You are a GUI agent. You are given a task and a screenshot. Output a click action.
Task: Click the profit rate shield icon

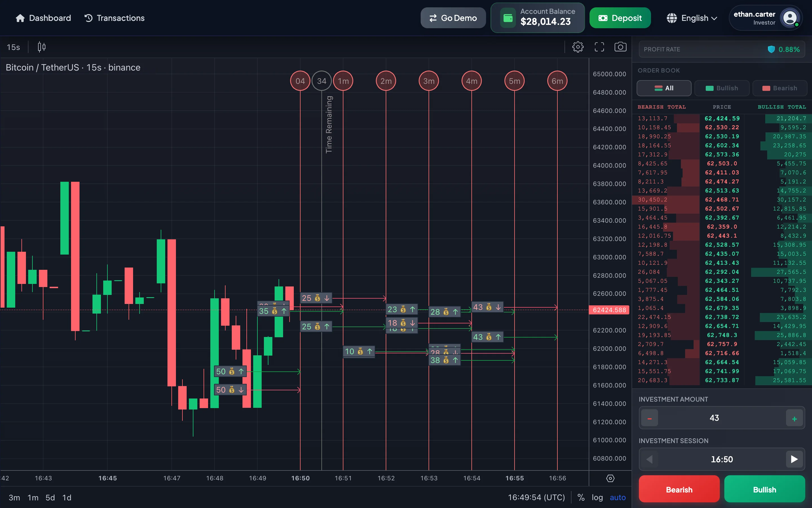pos(771,49)
